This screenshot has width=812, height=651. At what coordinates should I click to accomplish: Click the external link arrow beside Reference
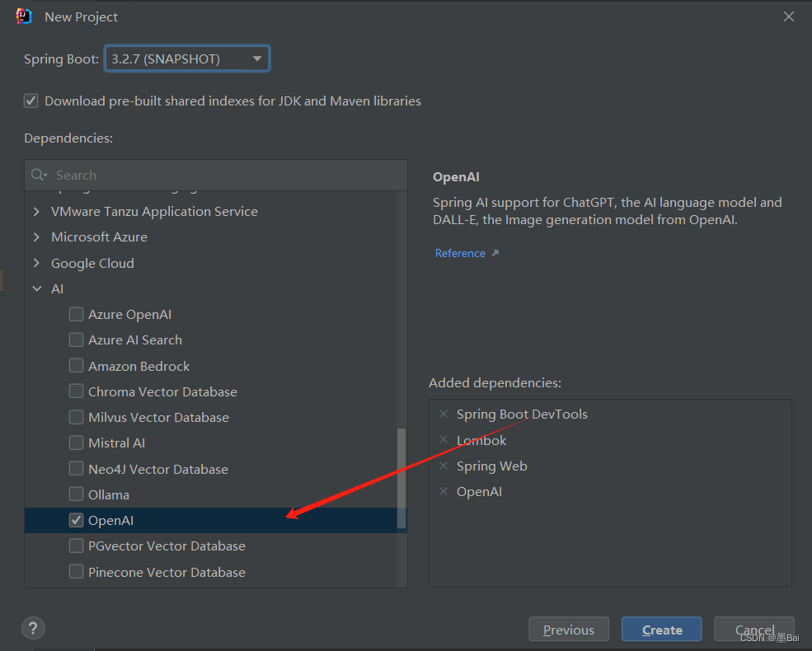495,253
